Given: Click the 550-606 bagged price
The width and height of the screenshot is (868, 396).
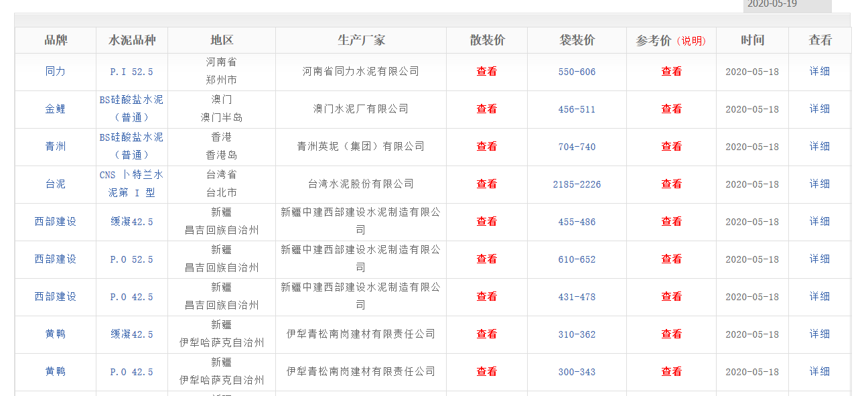Looking at the screenshot, I should [x=577, y=72].
